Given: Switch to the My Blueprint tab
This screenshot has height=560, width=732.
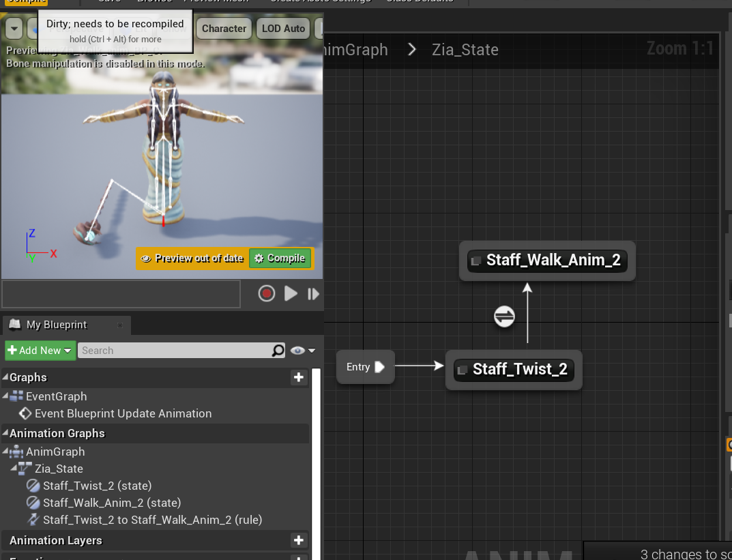Looking at the screenshot, I should pos(57,325).
